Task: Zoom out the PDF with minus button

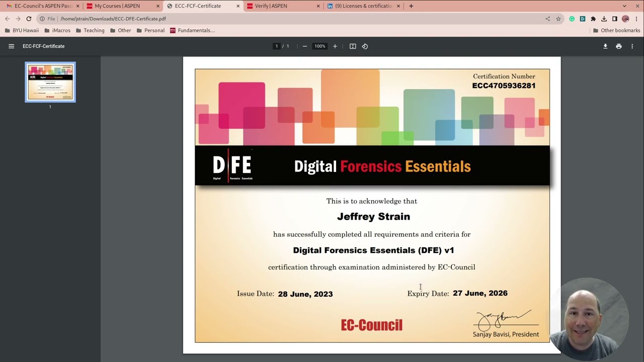Action: 304,46
